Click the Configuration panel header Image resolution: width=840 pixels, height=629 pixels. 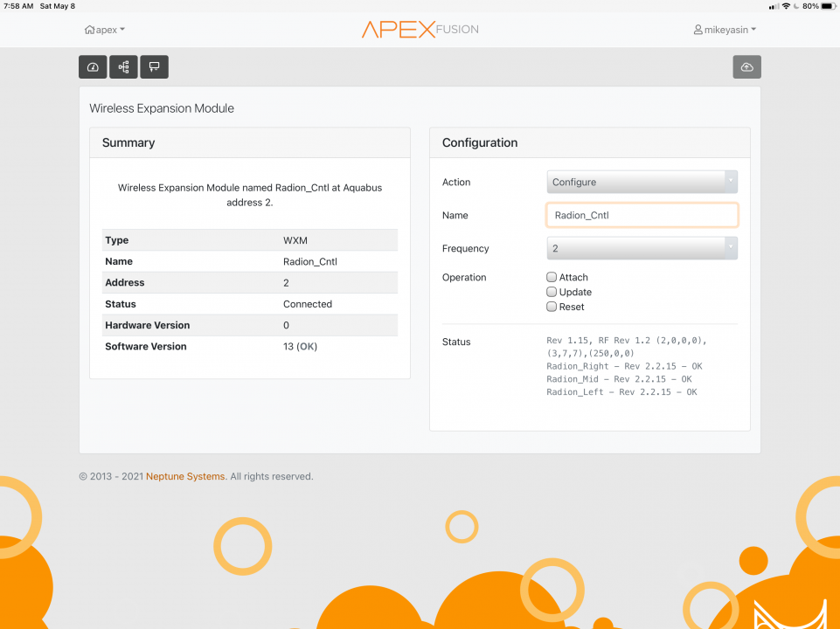(589, 142)
